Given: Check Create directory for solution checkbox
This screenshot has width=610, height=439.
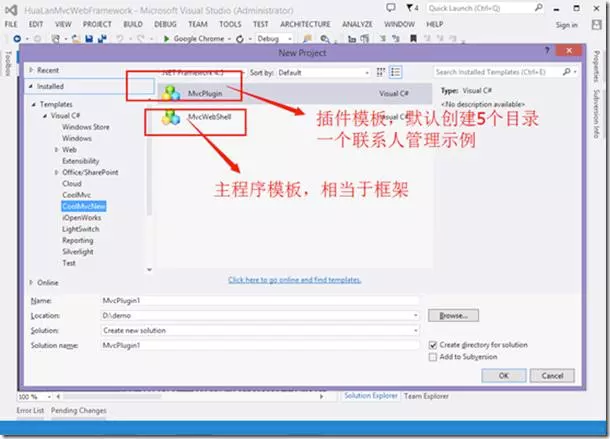Looking at the screenshot, I should coord(433,345).
